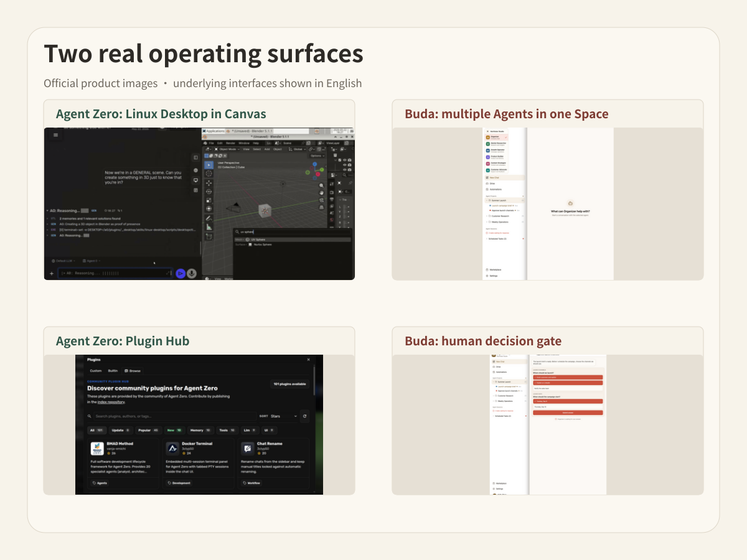Filter plugins by Memory

coord(200,431)
